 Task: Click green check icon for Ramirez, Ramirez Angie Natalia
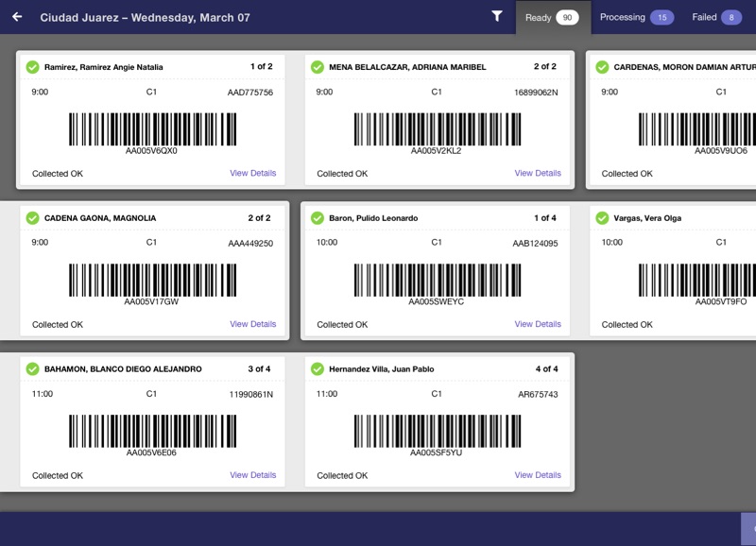tap(33, 67)
